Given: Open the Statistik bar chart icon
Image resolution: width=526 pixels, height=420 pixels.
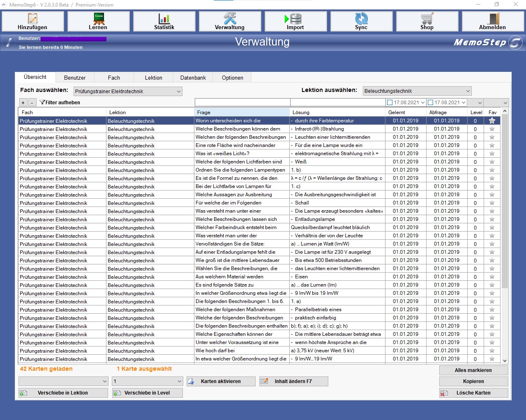Looking at the screenshot, I should pyautogui.click(x=164, y=18).
